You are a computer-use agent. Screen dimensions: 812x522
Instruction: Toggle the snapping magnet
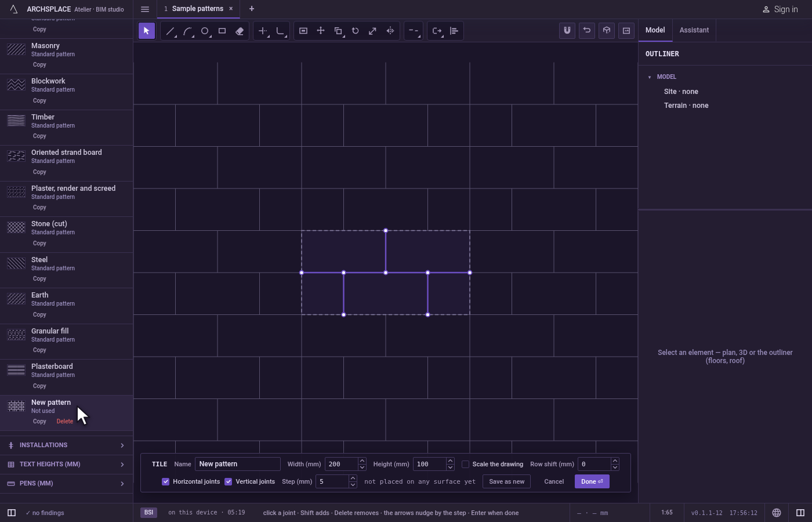567,31
